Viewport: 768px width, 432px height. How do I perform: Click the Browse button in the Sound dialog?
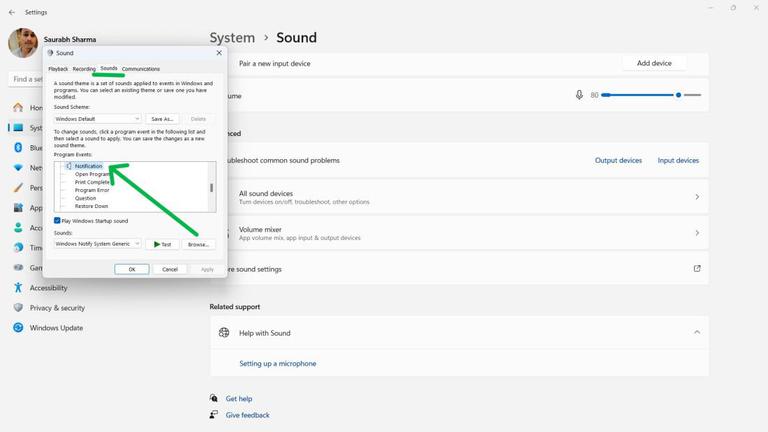[198, 244]
